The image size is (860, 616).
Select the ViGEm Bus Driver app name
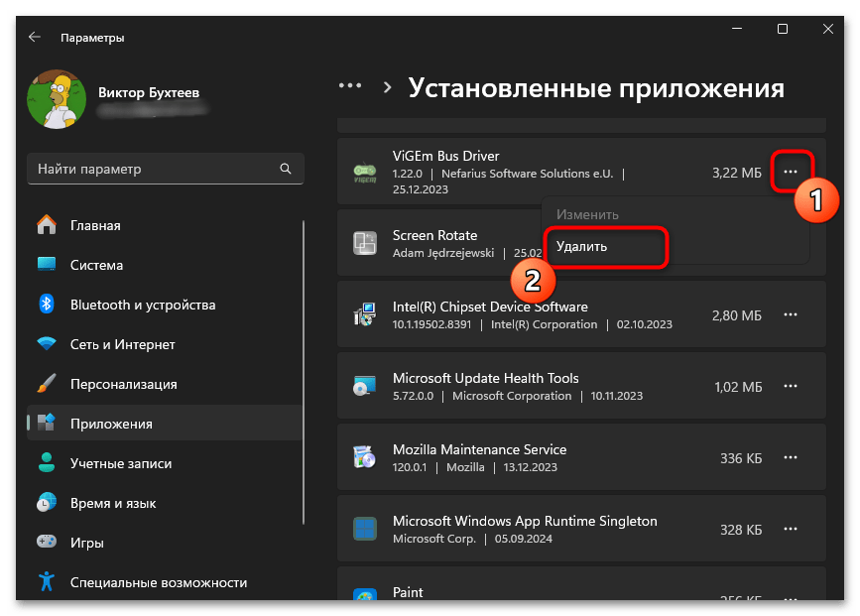(x=446, y=156)
